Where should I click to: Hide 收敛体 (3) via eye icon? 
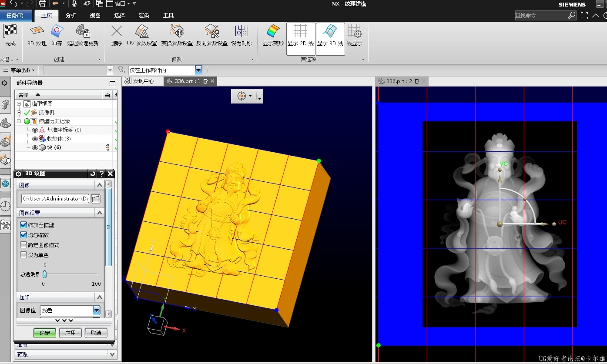pos(35,139)
